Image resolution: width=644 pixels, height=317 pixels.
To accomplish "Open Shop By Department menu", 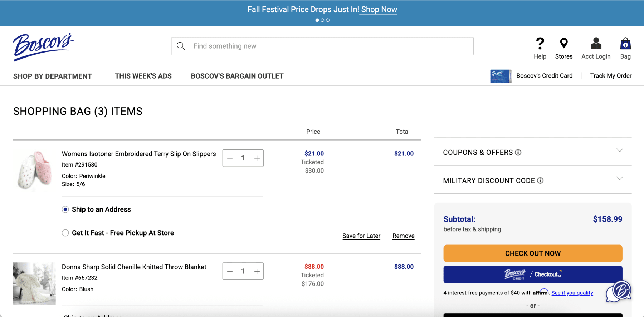I will point(53,76).
